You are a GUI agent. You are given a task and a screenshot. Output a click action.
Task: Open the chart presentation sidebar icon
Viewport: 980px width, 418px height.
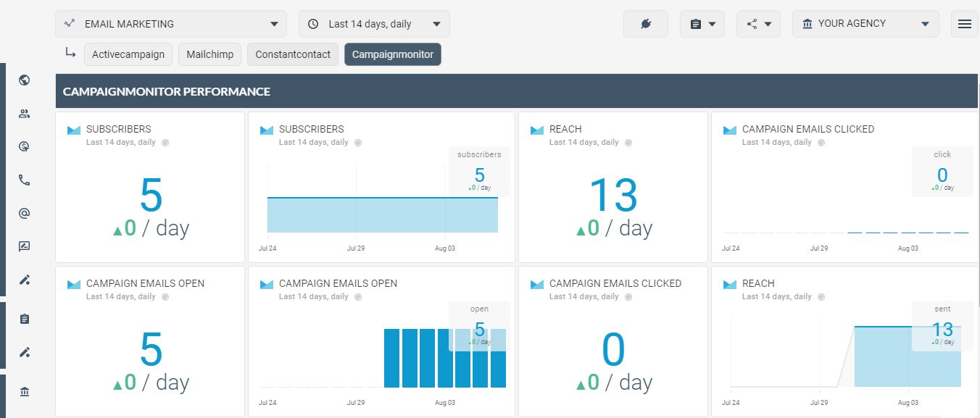click(25, 247)
